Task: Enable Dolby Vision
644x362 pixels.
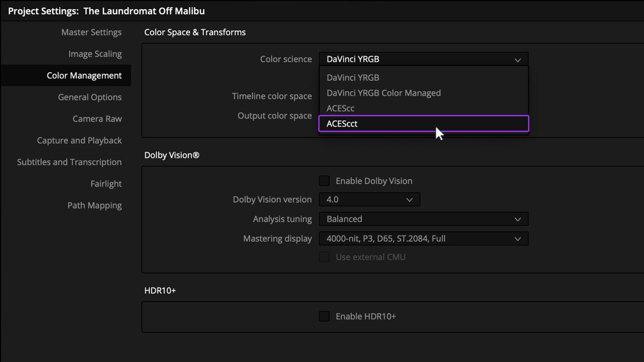Action: [x=324, y=181]
